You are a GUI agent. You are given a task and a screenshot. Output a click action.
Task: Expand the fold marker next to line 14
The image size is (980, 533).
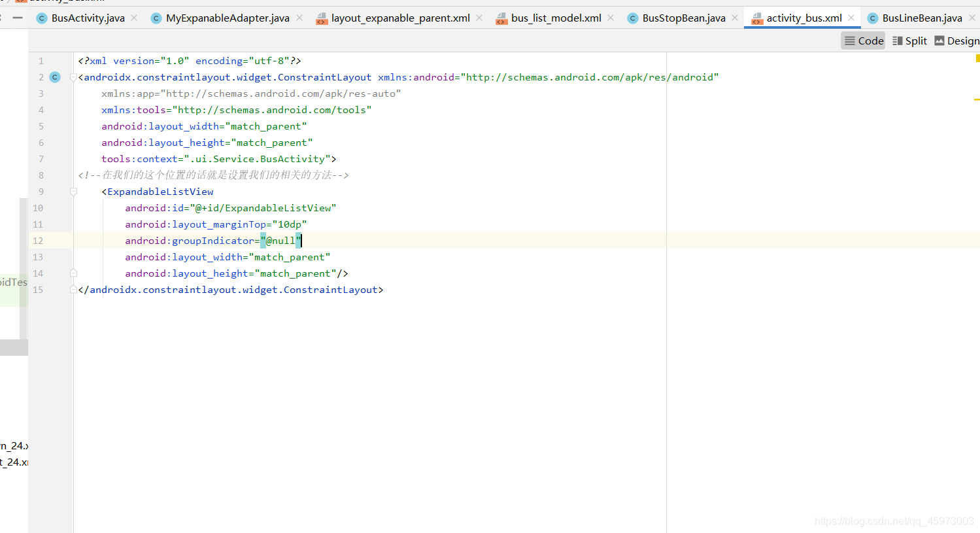coord(73,273)
